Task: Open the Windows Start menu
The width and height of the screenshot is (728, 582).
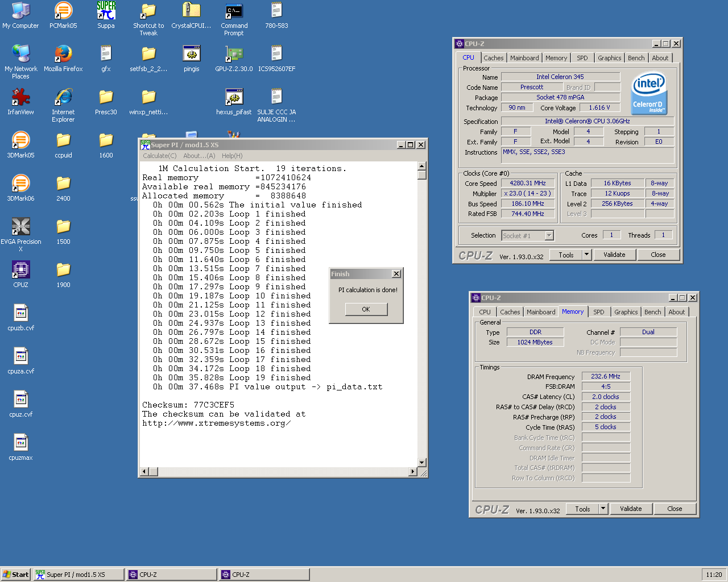Action: point(15,575)
